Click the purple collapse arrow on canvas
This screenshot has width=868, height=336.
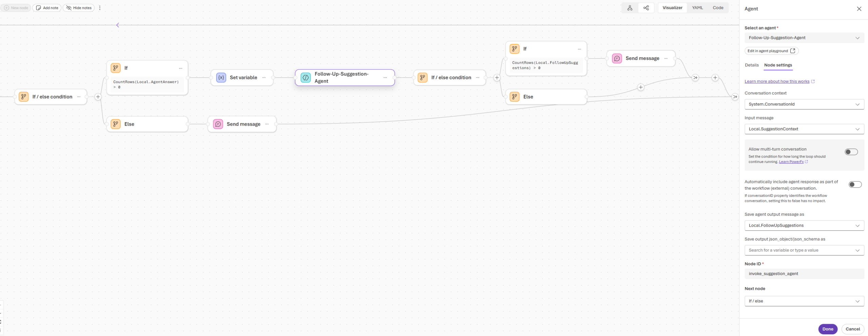[118, 25]
